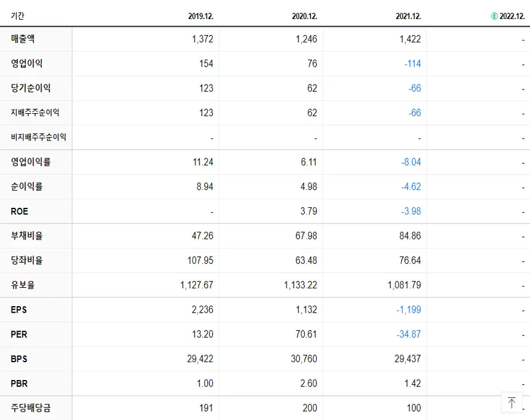Click the 부채비율 value 47.26

203,236
